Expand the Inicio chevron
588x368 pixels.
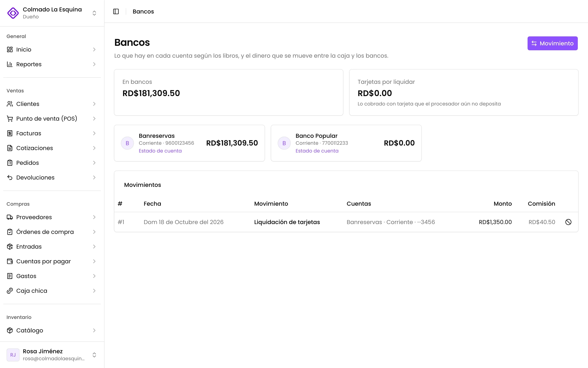94,49
